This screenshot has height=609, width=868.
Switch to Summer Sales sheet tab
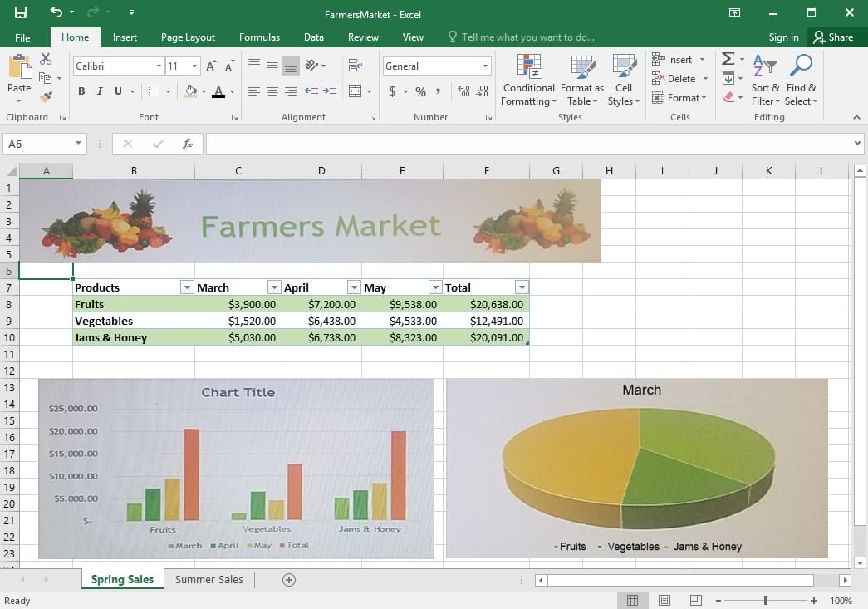[x=209, y=580]
